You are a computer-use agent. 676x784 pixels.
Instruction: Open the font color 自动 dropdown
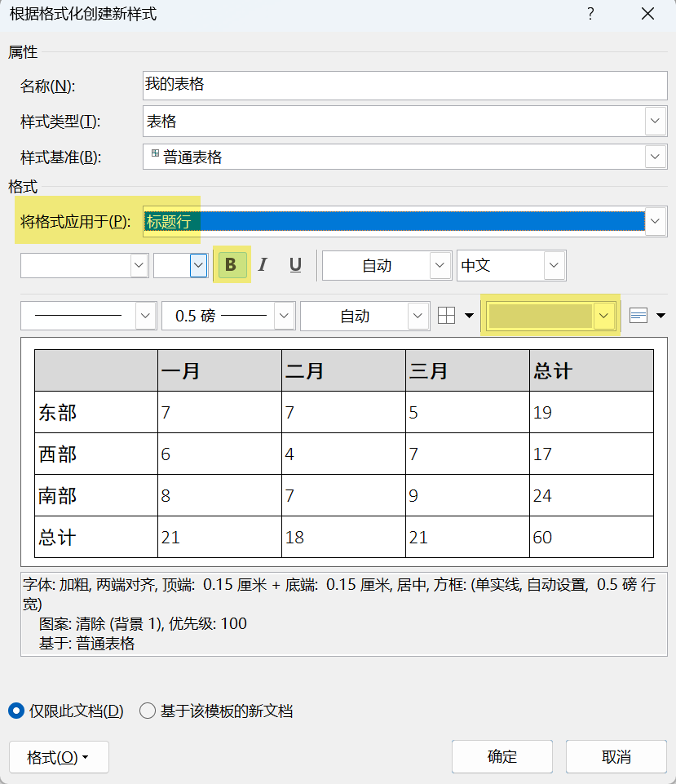pyautogui.click(x=440, y=265)
